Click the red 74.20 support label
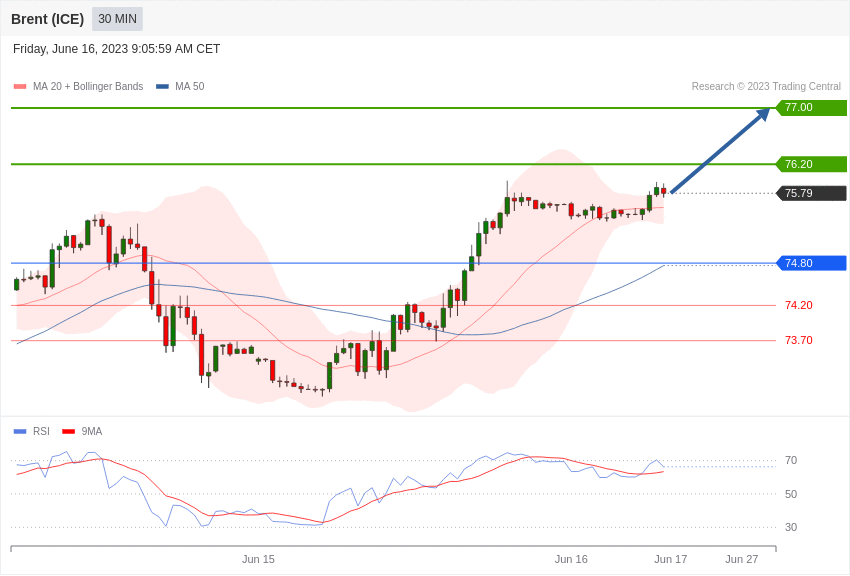The height and width of the screenshot is (576, 850). pos(799,305)
